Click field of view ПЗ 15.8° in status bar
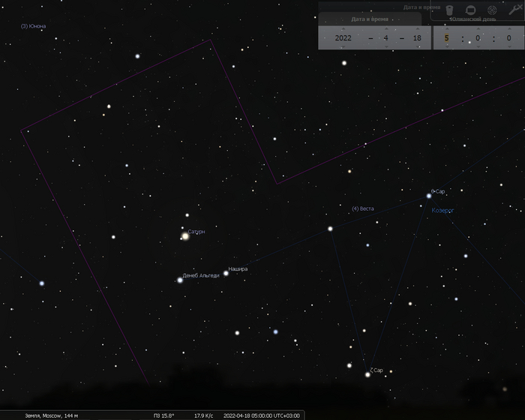The width and height of the screenshot is (525, 420). 163,415
